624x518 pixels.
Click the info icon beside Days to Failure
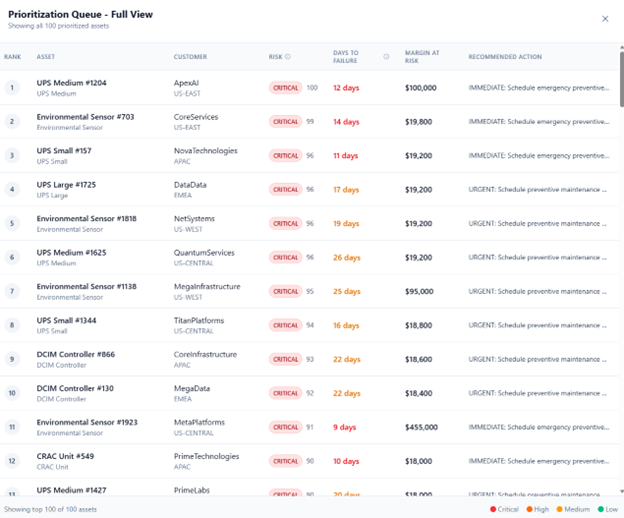[x=386, y=57]
